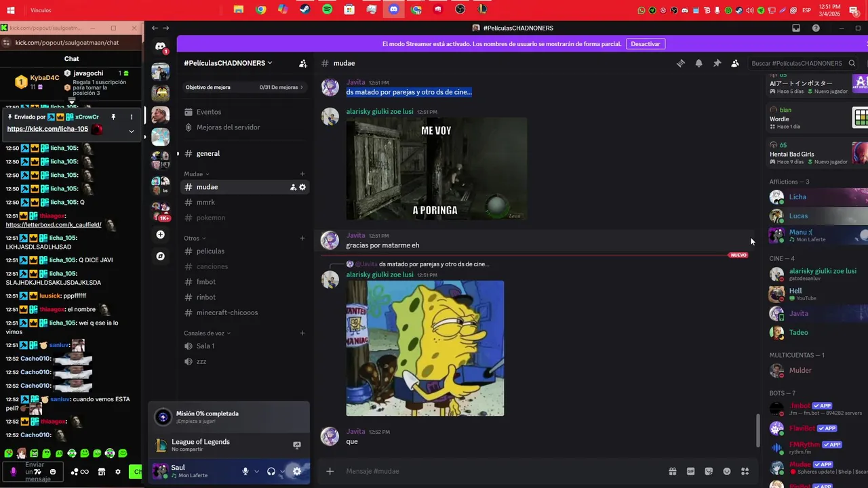The image size is (868, 488).
Task: Open the pokemon channel
Action: coord(244,218)
